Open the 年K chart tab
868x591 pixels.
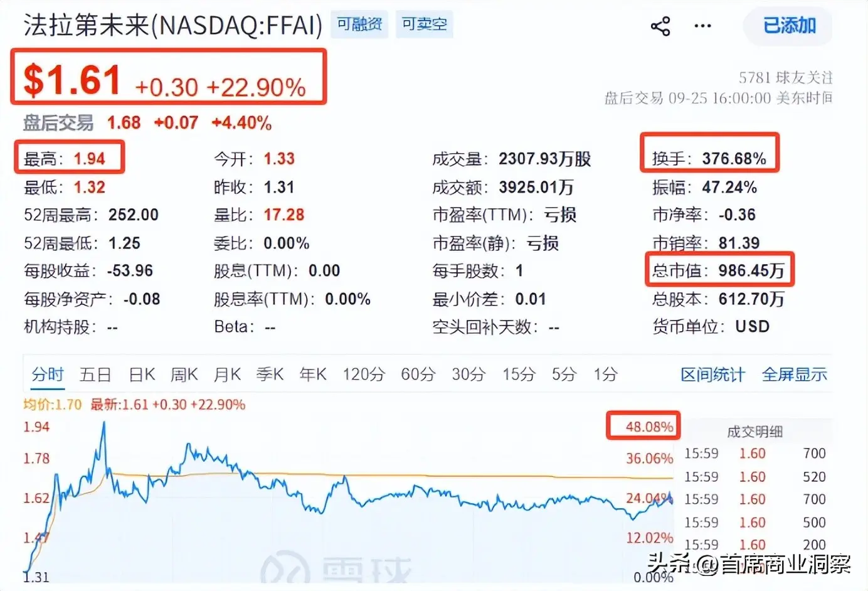click(x=313, y=375)
